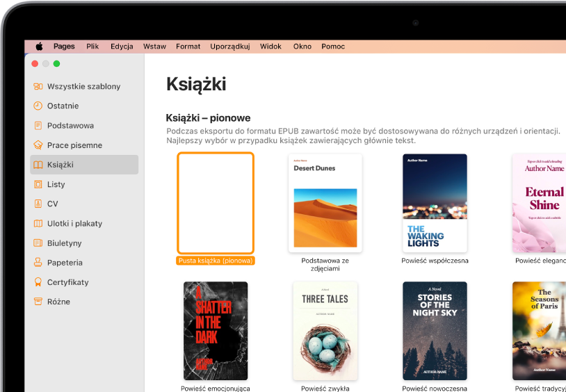Click the Powieść współczesna label
566x392 pixels.
435,261
